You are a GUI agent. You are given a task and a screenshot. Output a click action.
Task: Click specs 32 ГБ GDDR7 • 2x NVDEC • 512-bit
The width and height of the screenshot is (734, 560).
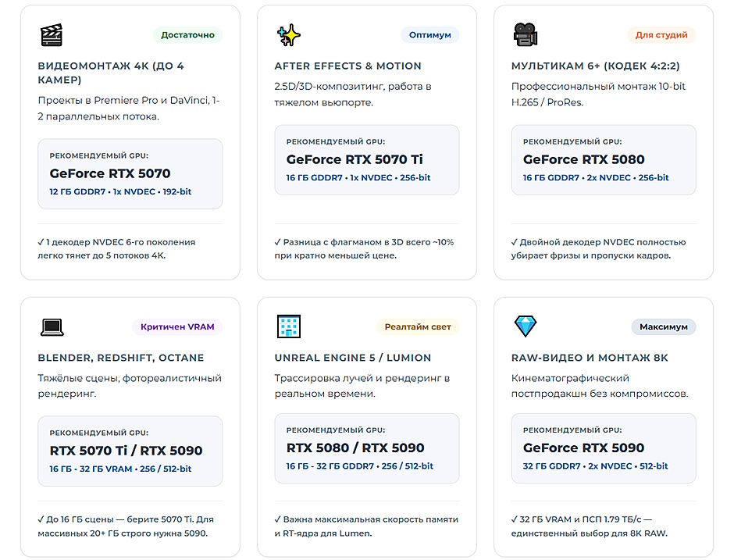[x=596, y=466]
